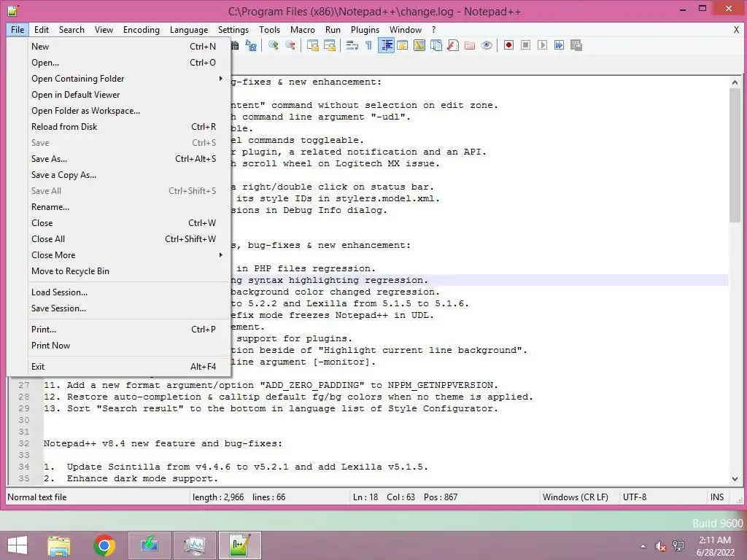Open Google Chrome from the taskbar
This screenshot has width=747, height=560.
click(104, 545)
